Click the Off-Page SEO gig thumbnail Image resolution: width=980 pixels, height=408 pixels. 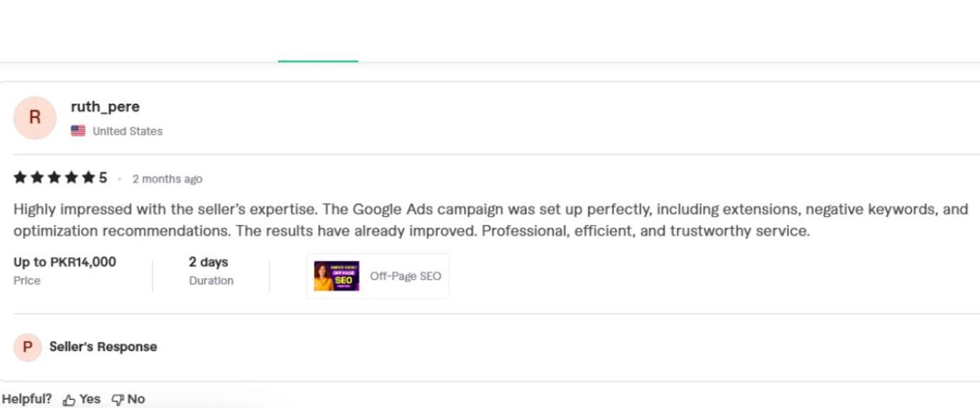336,276
